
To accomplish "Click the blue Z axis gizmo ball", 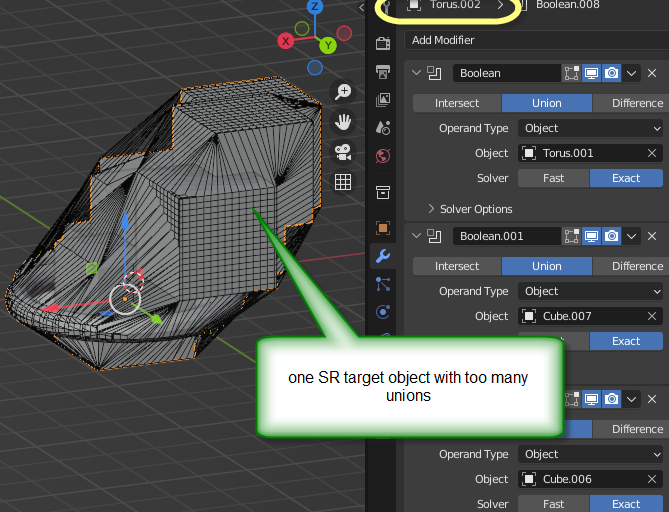I will [x=315, y=7].
